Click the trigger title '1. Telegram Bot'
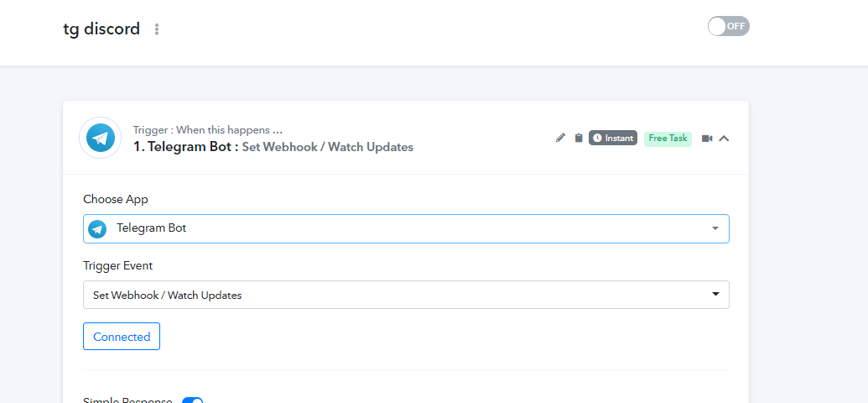The height and width of the screenshot is (403, 868). pyautogui.click(x=181, y=147)
